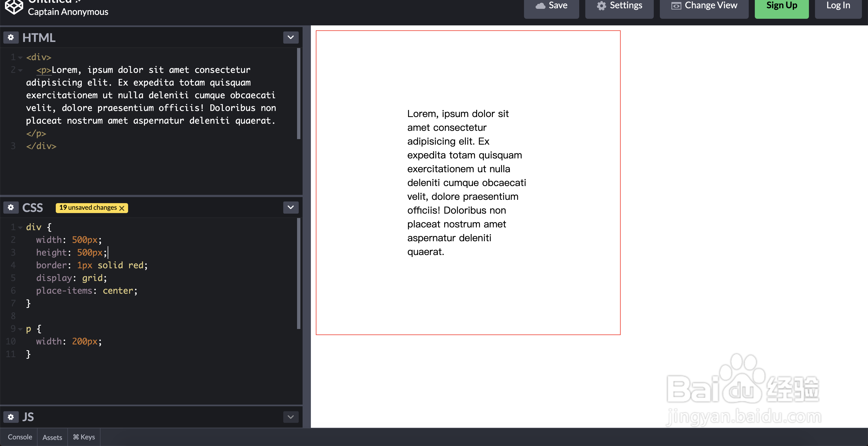Expand the HTML panel dropdown chevron
This screenshot has width=868, height=446.
pyautogui.click(x=290, y=37)
